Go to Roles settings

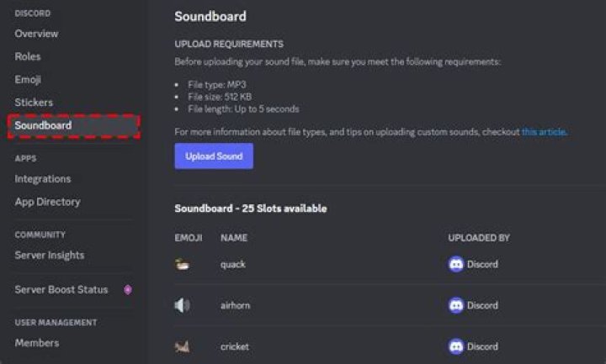pos(28,56)
